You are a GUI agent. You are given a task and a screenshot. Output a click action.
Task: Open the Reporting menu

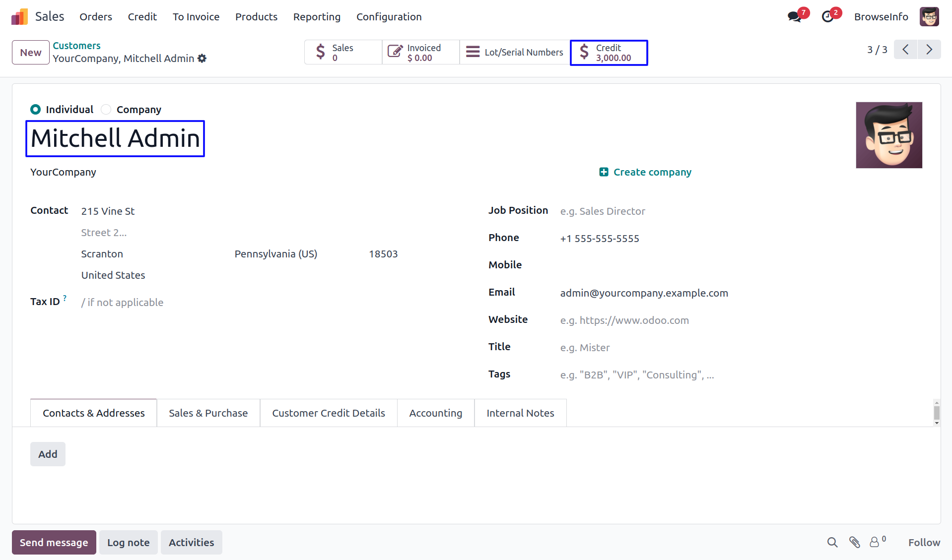pos(317,17)
